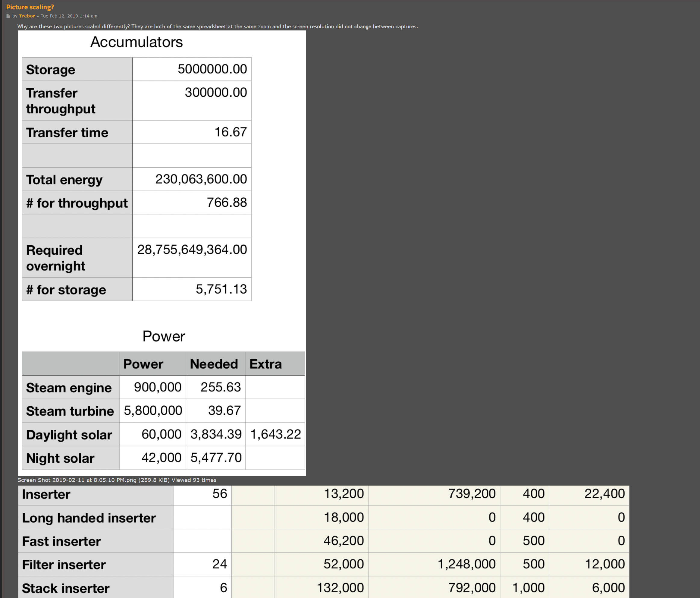
Task: Open author Trebor's profile link
Action: point(27,16)
